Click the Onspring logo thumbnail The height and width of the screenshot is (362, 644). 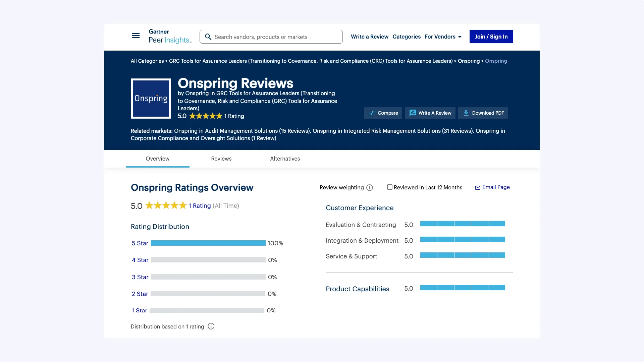point(151,99)
